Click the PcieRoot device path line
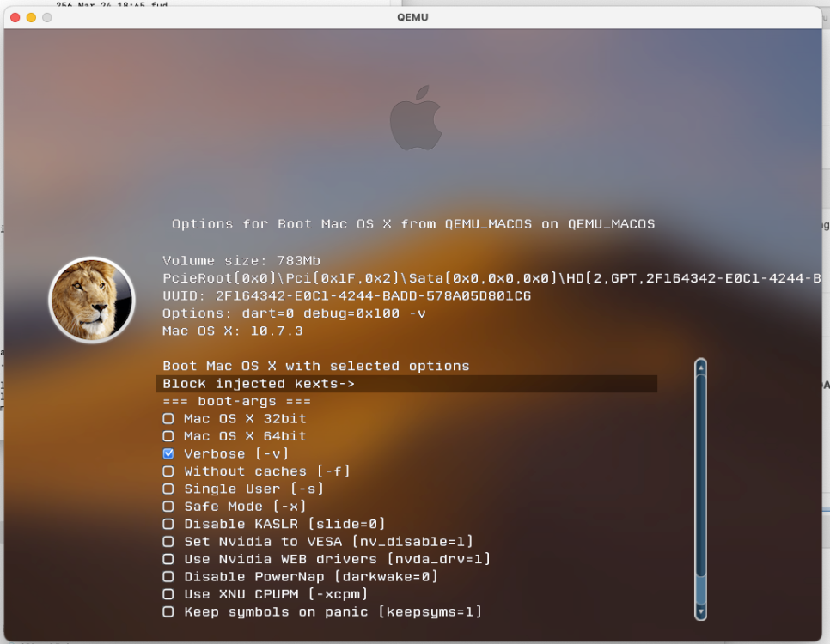Viewport: 830px width, 644px height. coord(491,278)
